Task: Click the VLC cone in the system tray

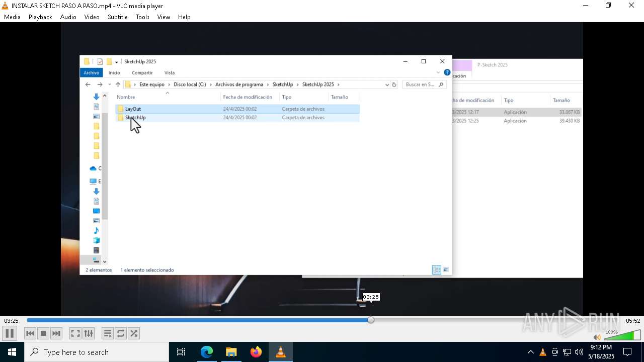Action: pos(542,352)
